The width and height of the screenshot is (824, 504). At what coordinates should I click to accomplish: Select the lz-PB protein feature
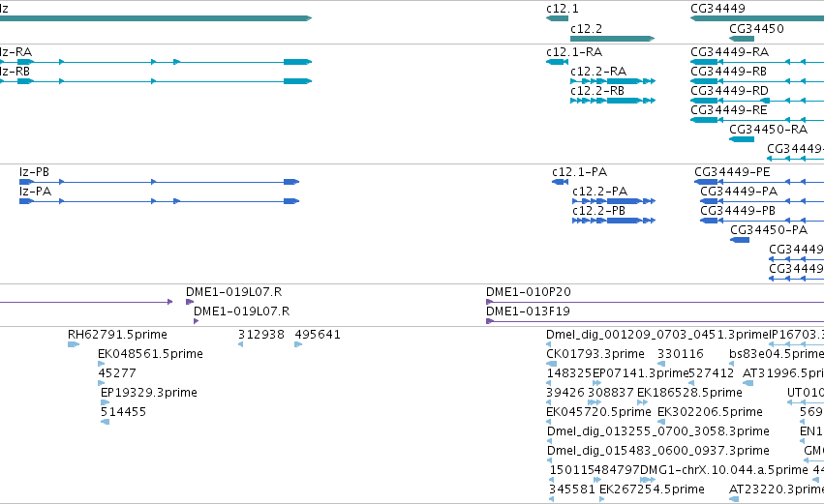(159, 182)
